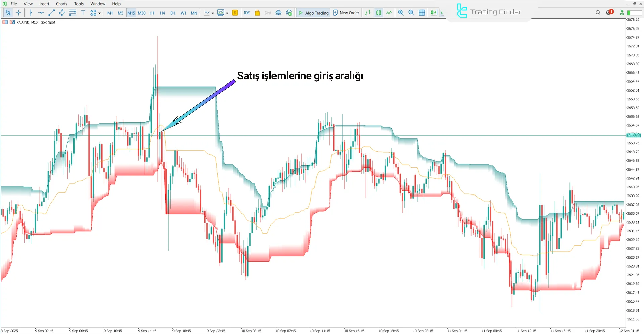This screenshot has width=644, height=334.
Task: Click the New Order button
Action: pyautogui.click(x=346, y=13)
